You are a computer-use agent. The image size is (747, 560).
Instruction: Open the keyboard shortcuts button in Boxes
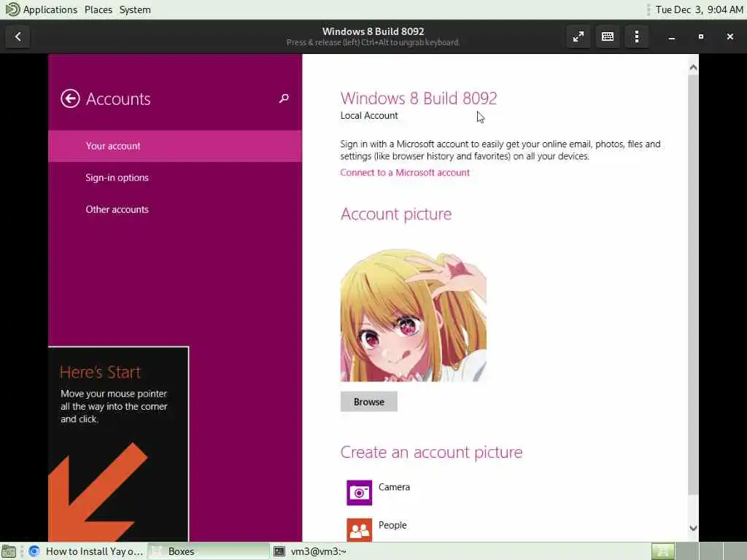click(x=608, y=36)
